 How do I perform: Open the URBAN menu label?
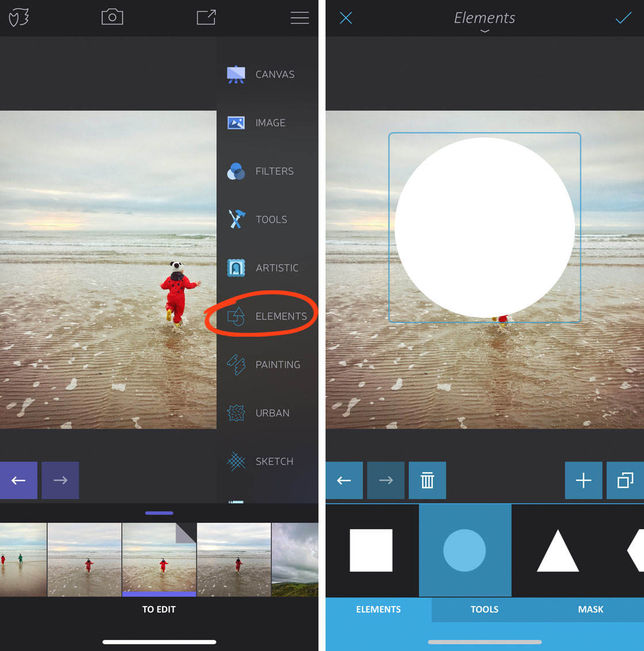point(273,413)
